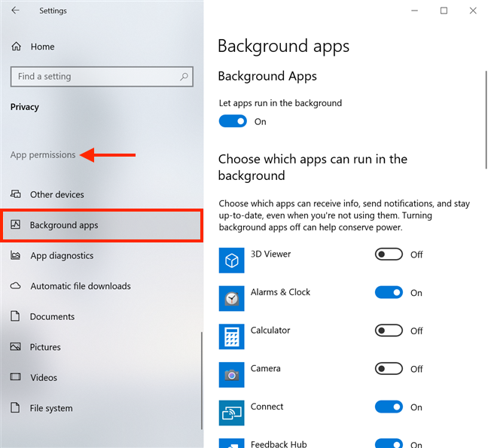
Task: Turn off the Connect background toggle
Action: (389, 407)
